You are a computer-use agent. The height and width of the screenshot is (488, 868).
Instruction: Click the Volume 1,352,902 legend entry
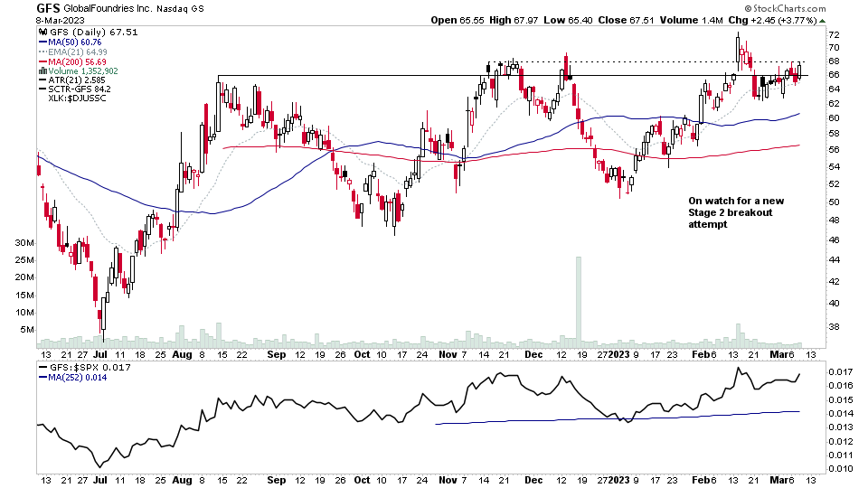pyautogui.click(x=83, y=71)
